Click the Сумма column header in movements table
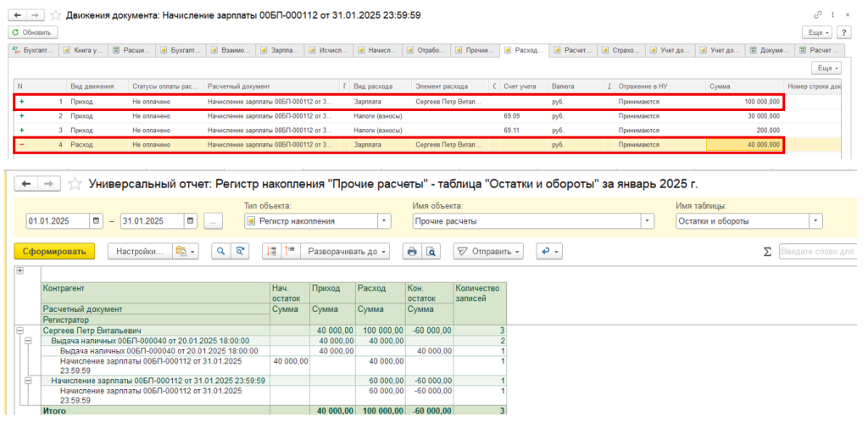 click(x=745, y=86)
